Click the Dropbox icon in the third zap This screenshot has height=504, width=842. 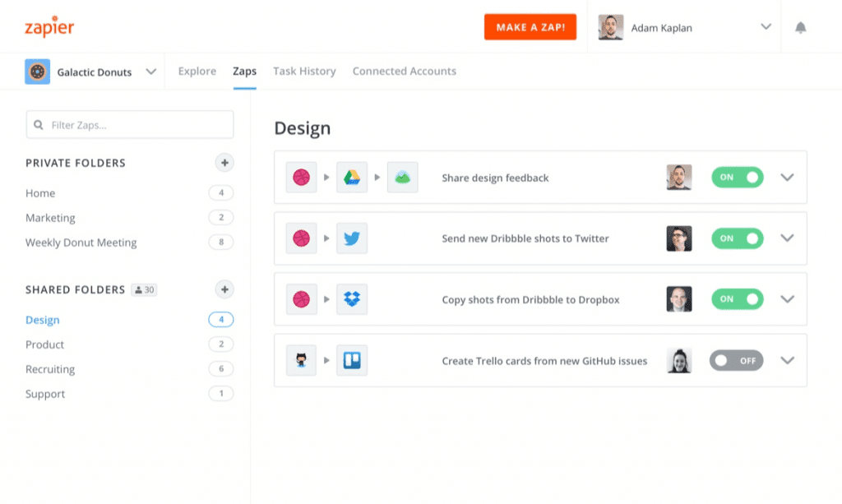coord(352,298)
